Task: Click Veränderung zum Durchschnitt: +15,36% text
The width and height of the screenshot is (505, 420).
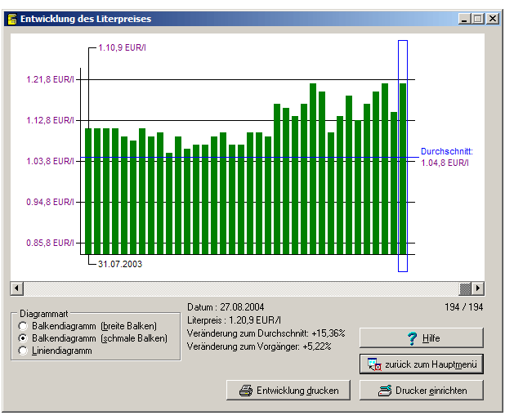Action: tap(266, 333)
